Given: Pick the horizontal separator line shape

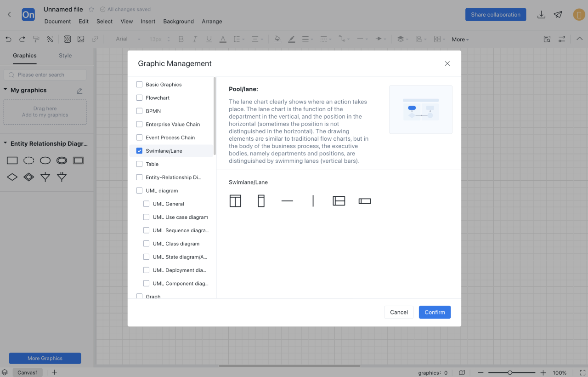Looking at the screenshot, I should pos(287,201).
